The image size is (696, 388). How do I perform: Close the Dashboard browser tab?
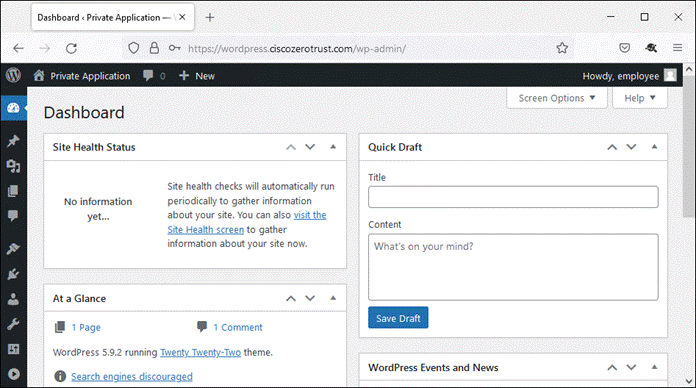182,17
